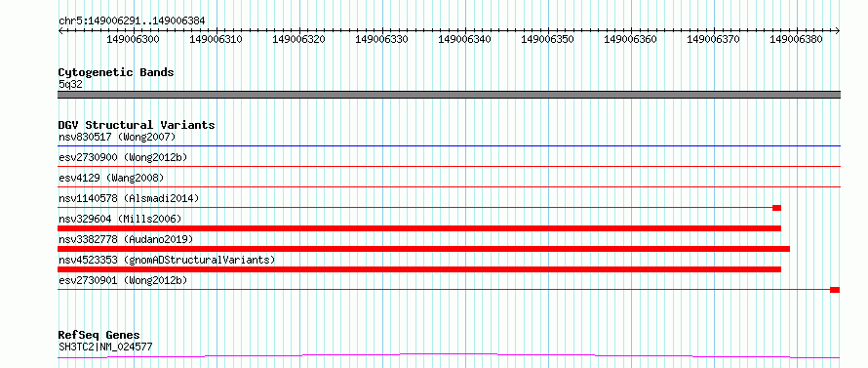Open nsv4523353 (gnomADStructuralVariants) label
Screen dimensions: 868x368
[x=167, y=260]
